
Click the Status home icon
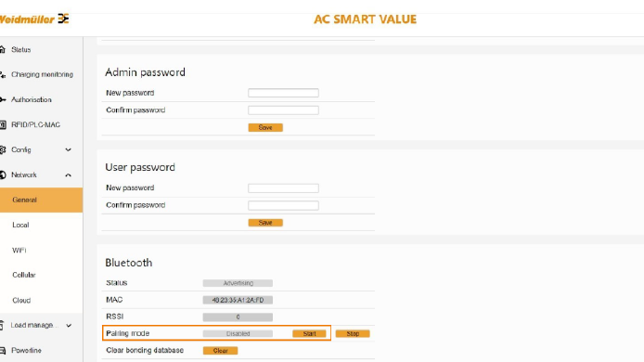point(3,50)
